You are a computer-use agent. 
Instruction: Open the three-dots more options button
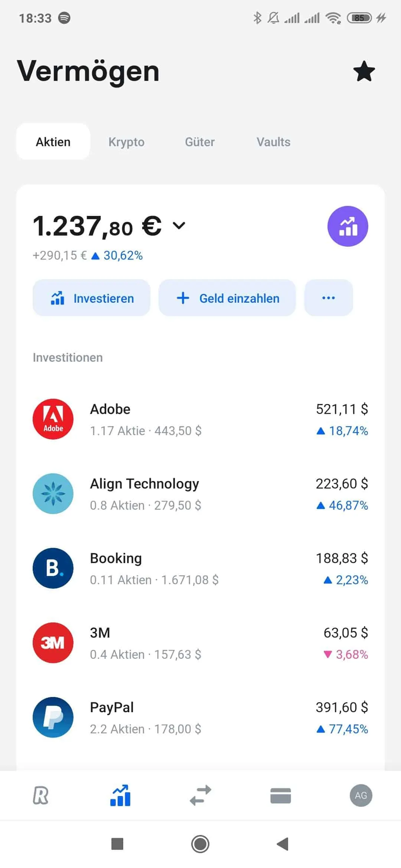point(329,298)
